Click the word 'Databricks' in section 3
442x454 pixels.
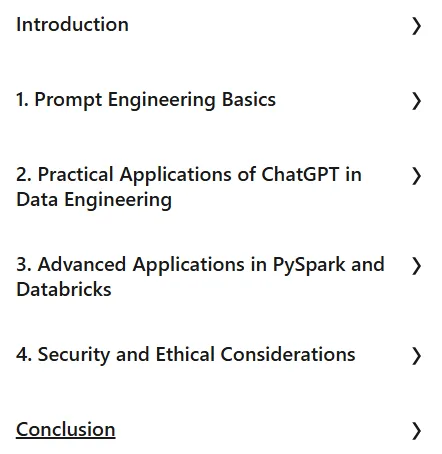(64, 289)
